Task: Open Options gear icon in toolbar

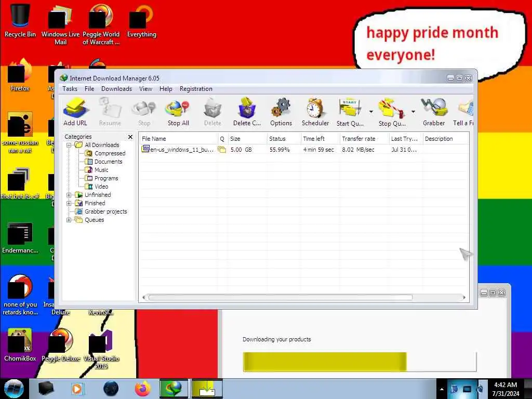Action: pos(281,112)
